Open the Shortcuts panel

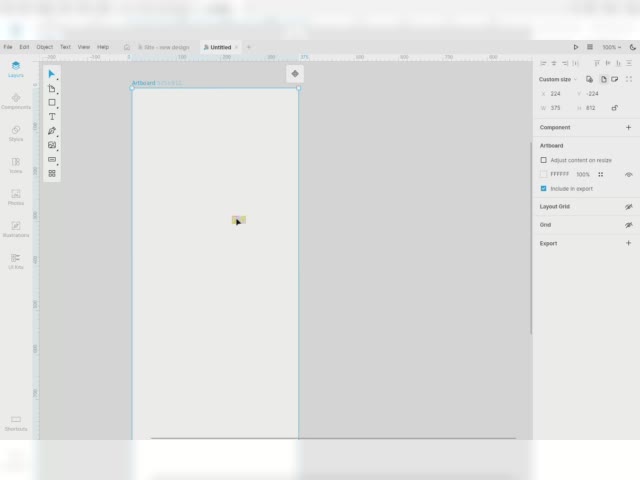[x=16, y=423]
